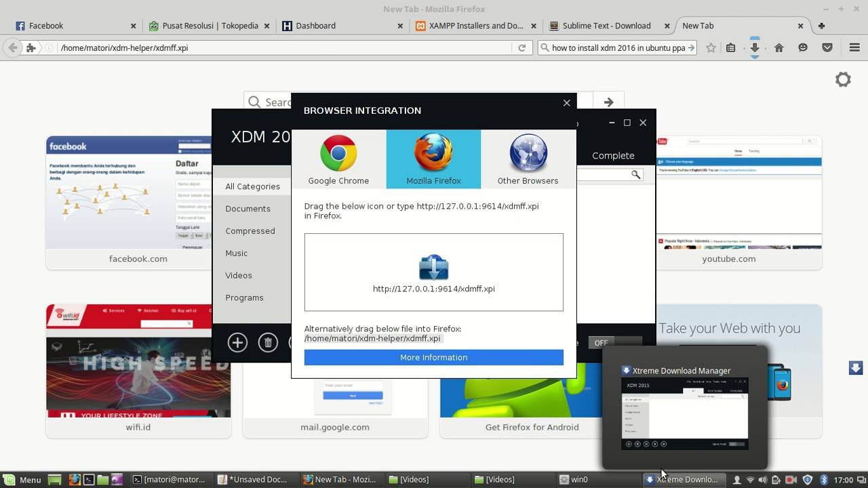
Task: Click the Firefox URL address field
Action: 285,48
